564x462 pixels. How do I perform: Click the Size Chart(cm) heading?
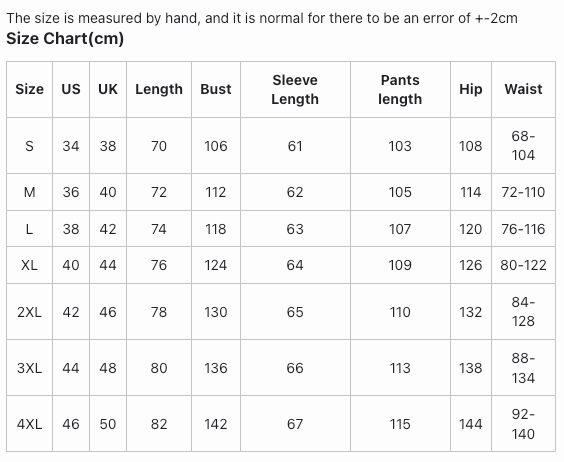65,38
